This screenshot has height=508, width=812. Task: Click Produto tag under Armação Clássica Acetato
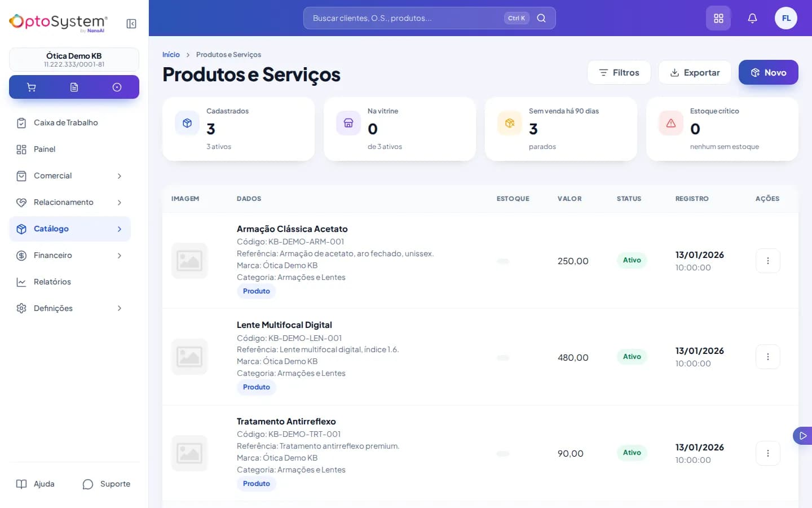click(257, 291)
